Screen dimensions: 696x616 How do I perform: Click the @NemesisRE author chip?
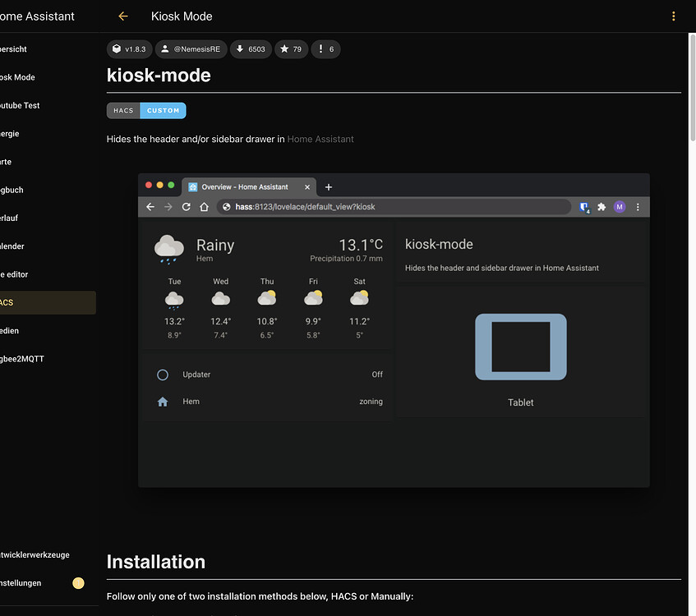(x=191, y=49)
